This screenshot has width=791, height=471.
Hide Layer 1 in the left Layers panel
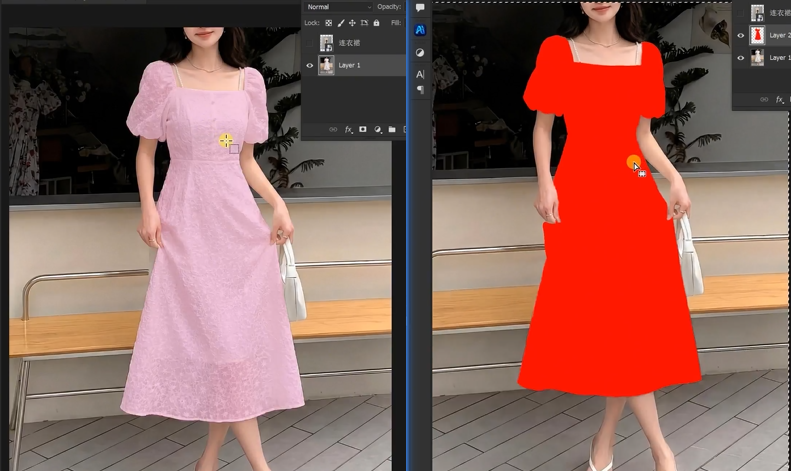pos(310,65)
